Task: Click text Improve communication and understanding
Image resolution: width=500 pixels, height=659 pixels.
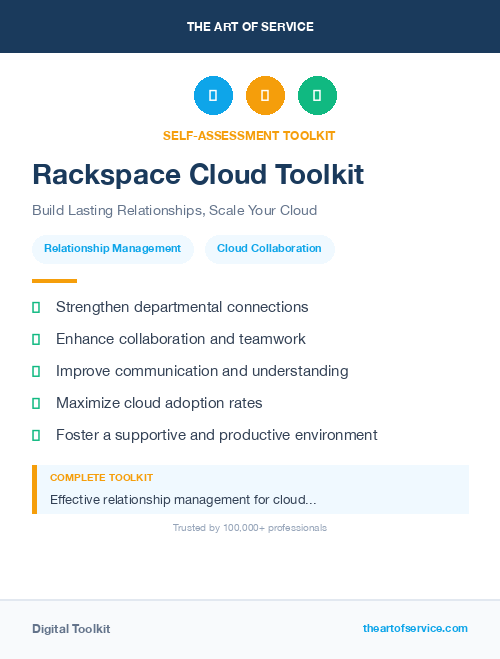Action: click(202, 371)
